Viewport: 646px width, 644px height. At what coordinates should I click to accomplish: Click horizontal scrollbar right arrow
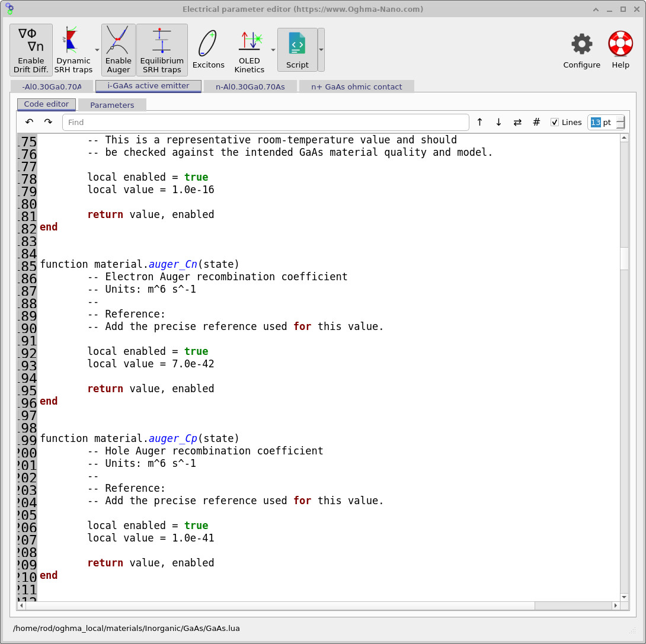coord(616,605)
